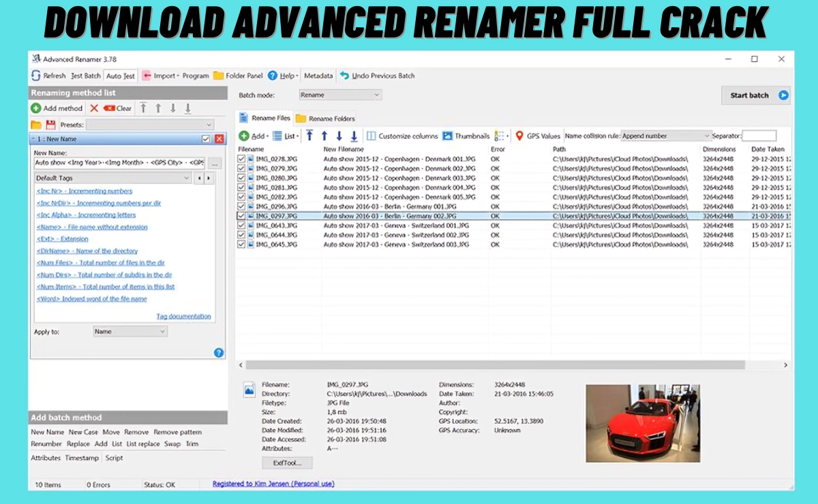This screenshot has width=818, height=504.
Task: Open the Registered to Kim Jensen link
Action: click(x=273, y=484)
